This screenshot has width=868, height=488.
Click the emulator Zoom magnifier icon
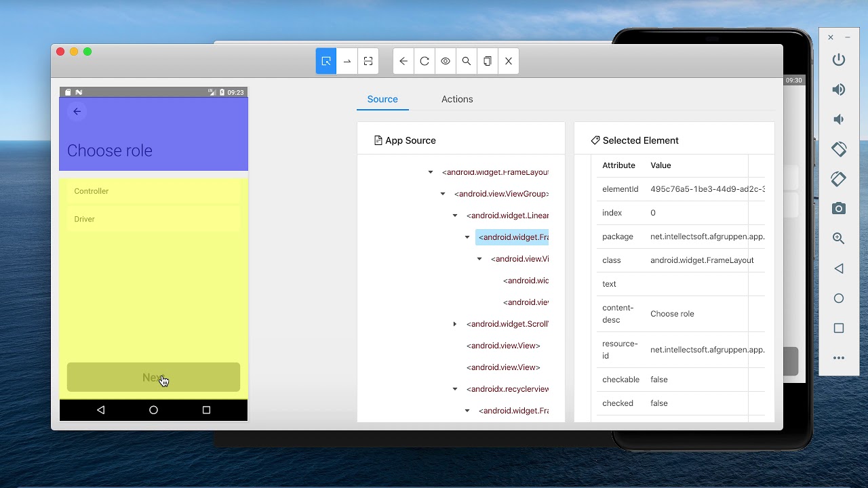[x=839, y=239]
